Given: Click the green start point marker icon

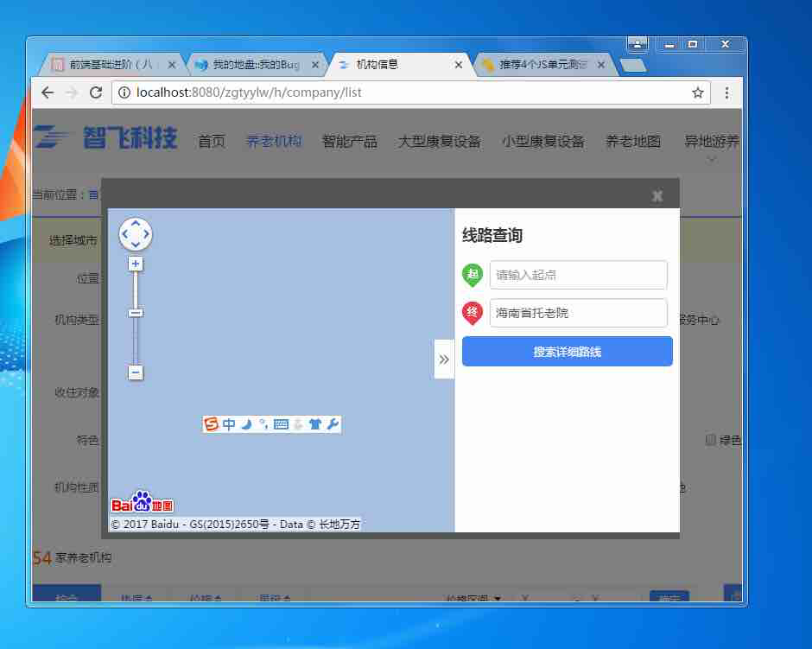Looking at the screenshot, I should [473, 275].
